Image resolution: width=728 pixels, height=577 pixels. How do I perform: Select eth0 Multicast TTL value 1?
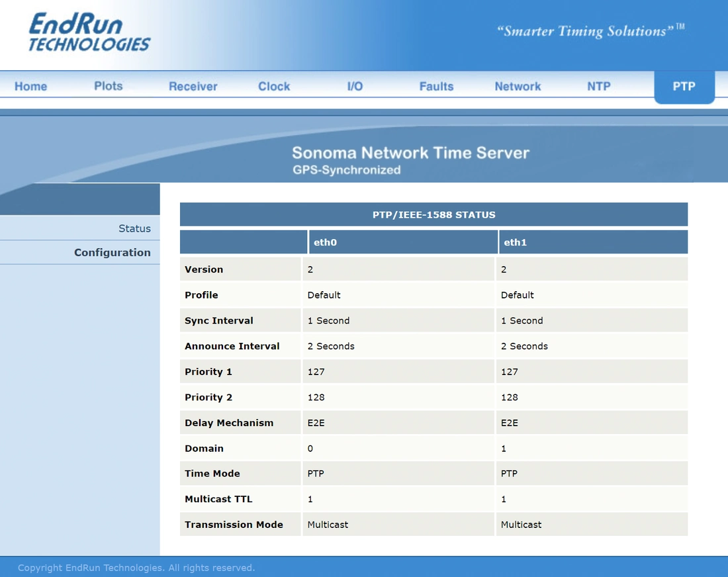pos(310,499)
